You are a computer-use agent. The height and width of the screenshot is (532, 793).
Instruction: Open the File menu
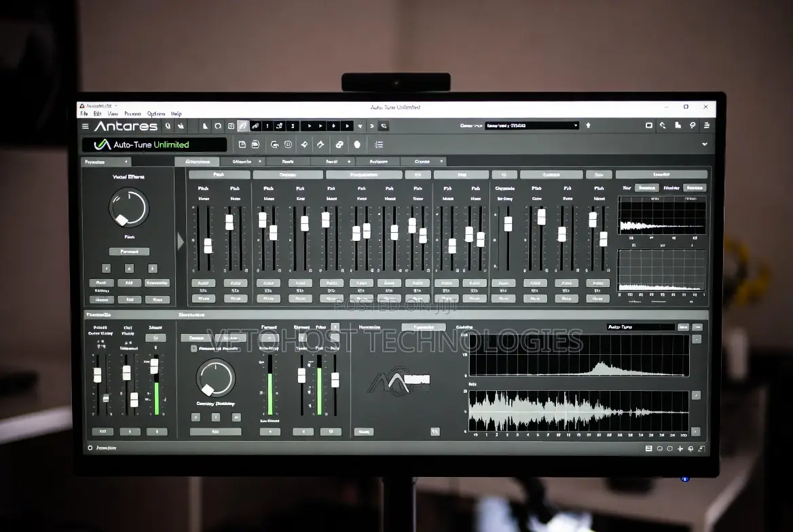coord(84,114)
